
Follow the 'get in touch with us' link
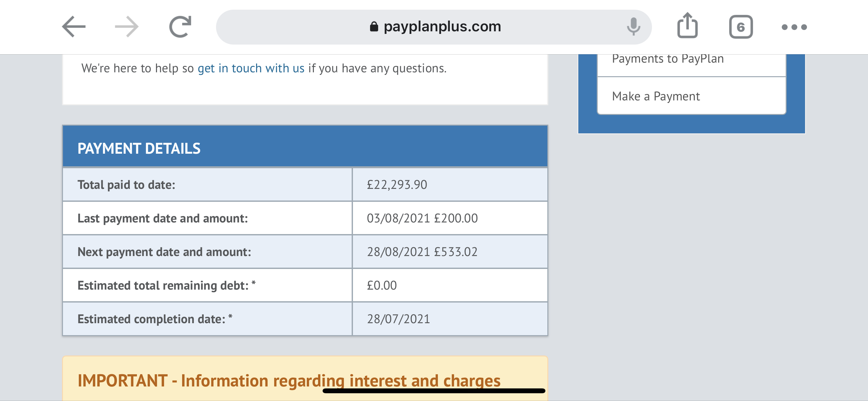coord(251,68)
